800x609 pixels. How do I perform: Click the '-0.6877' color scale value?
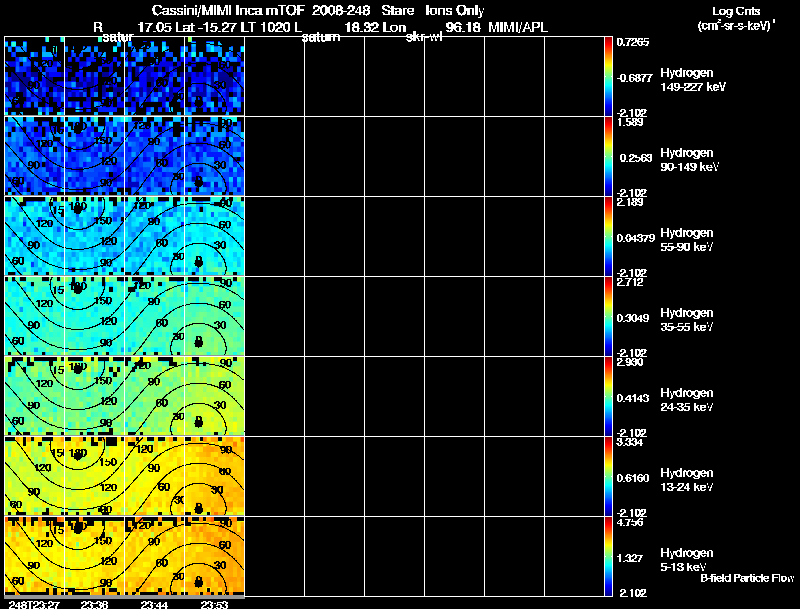pyautogui.click(x=634, y=78)
